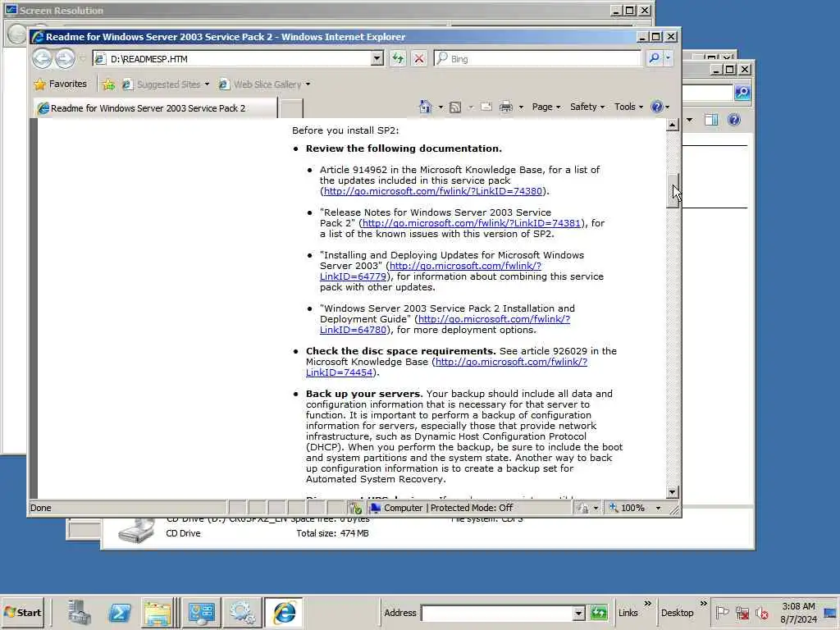Click the Start button
840x630 pixels.
coord(22,612)
